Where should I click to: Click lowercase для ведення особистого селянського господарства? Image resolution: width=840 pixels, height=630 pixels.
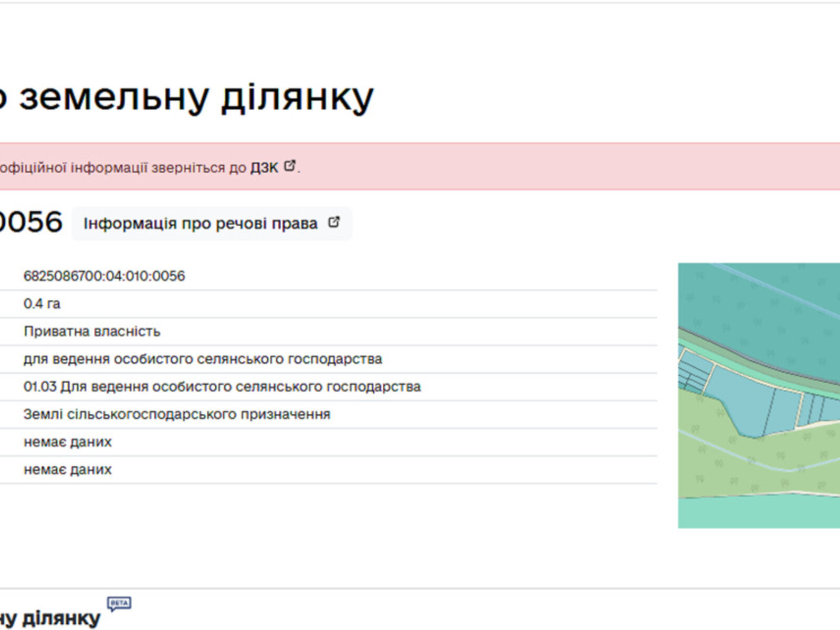pyautogui.click(x=203, y=359)
